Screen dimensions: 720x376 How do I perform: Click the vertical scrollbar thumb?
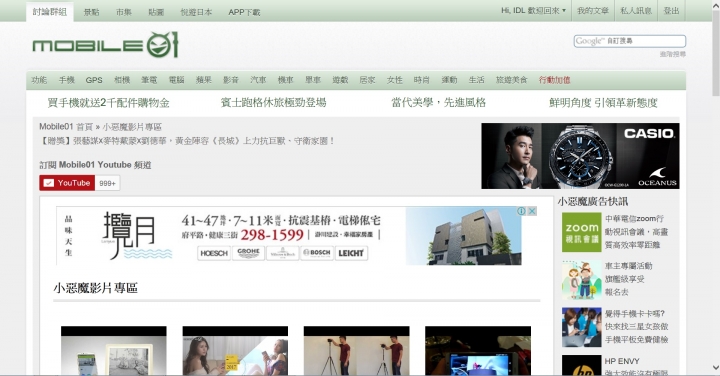pyautogui.click(x=715, y=52)
